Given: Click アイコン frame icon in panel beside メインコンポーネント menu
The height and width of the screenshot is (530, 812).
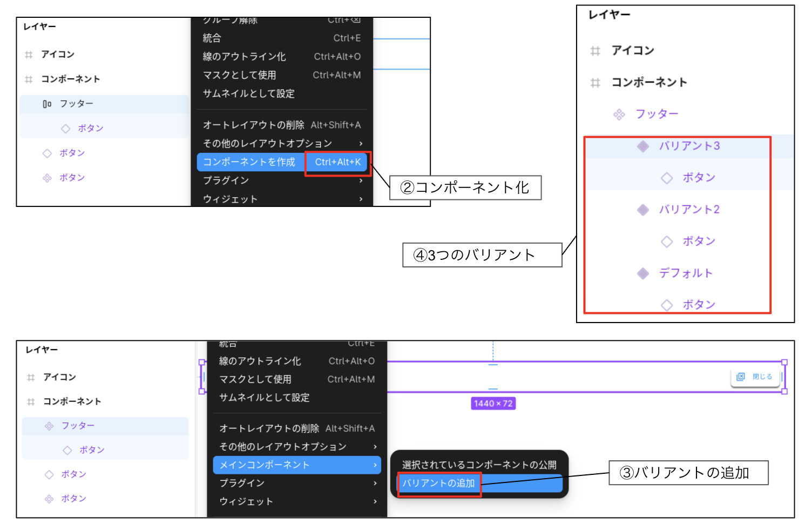Looking at the screenshot, I should [31, 377].
